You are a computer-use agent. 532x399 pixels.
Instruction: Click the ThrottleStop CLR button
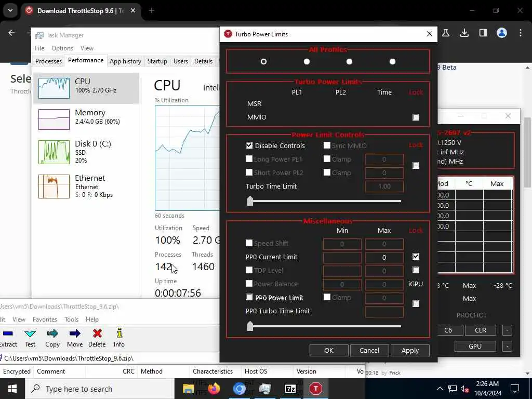point(481,330)
